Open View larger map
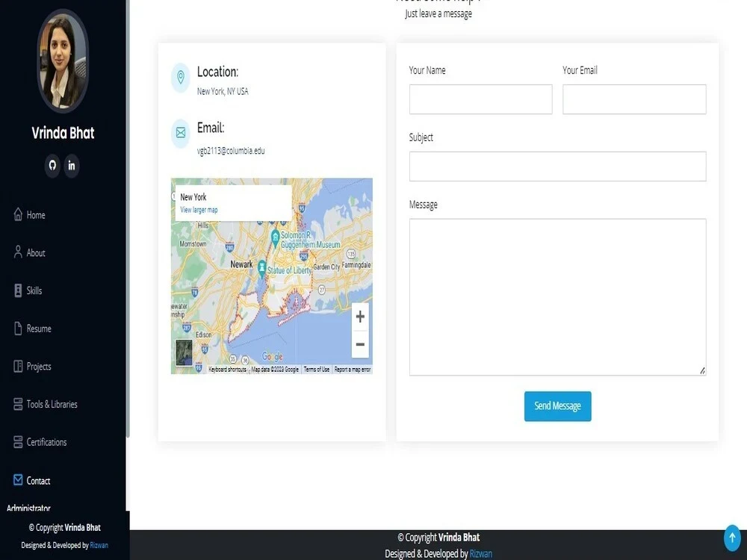 click(198, 209)
